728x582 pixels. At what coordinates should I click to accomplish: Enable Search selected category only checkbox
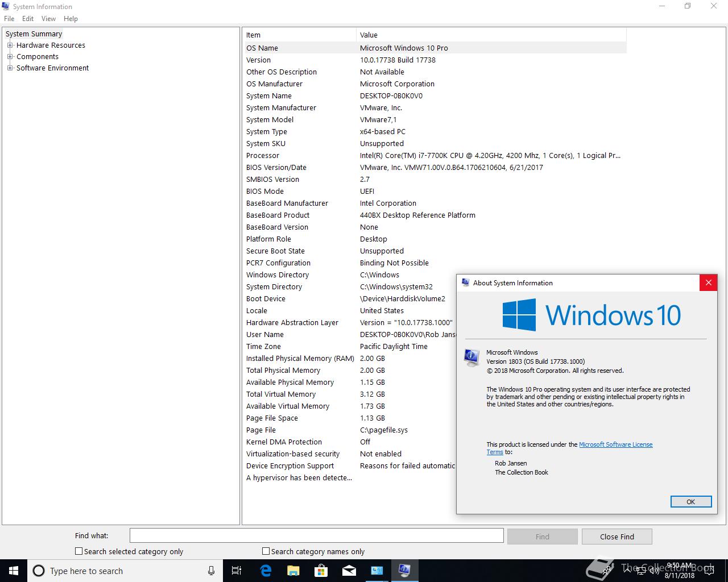[79, 551]
